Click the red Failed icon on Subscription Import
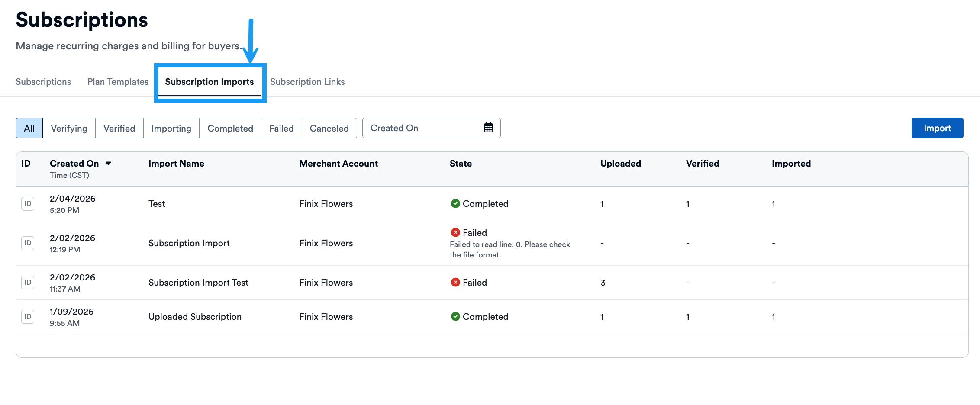The image size is (980, 405). coord(455,232)
